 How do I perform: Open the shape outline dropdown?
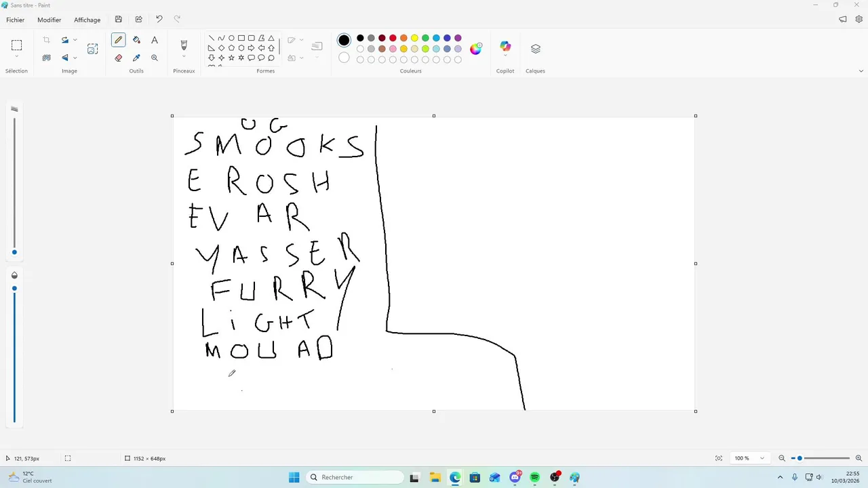coord(301,40)
